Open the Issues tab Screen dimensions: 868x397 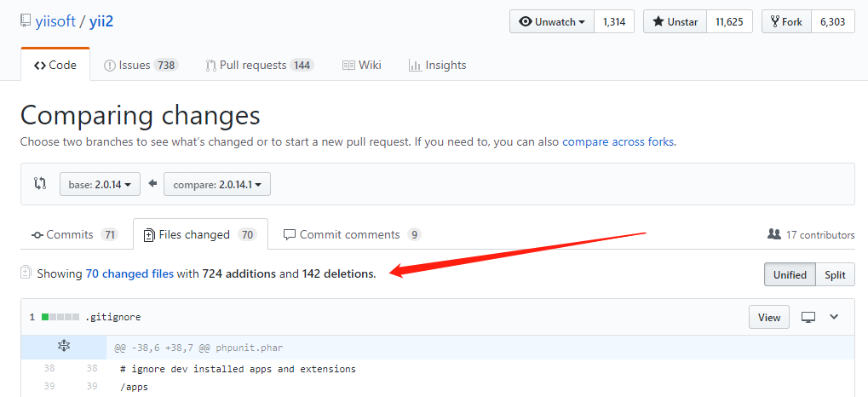click(141, 66)
